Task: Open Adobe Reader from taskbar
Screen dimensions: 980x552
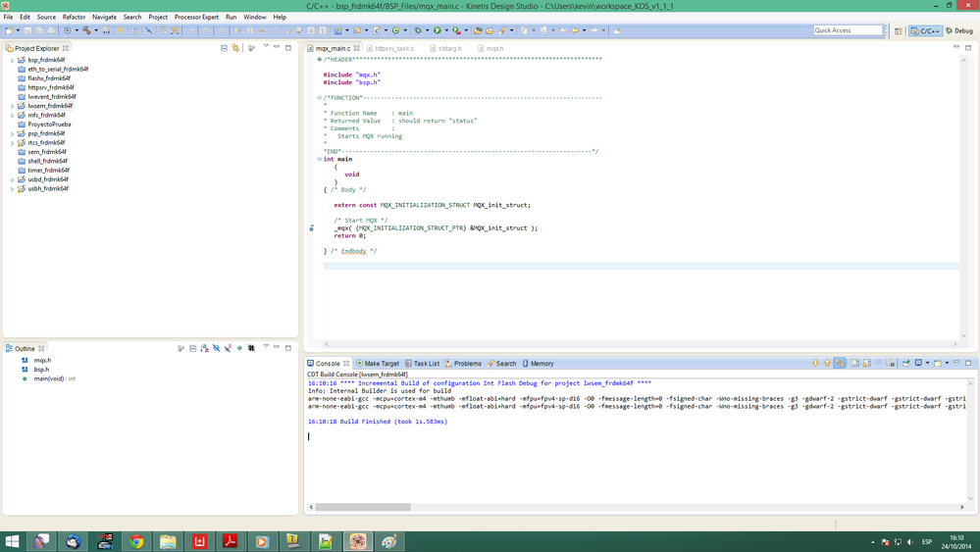Action: pos(230,541)
